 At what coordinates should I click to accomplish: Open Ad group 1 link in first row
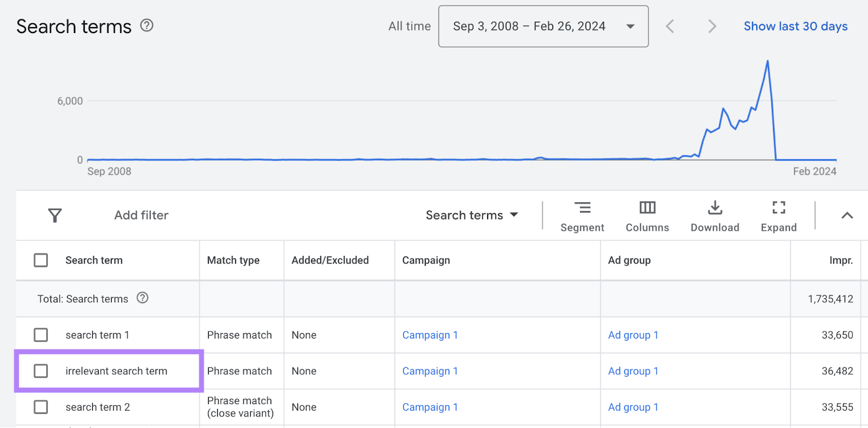(x=633, y=335)
